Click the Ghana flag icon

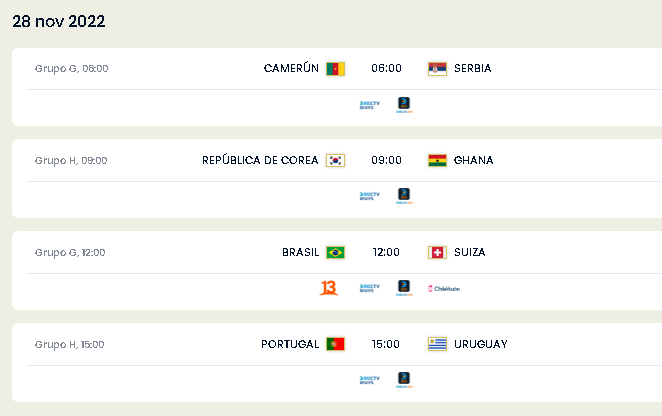pos(437,160)
